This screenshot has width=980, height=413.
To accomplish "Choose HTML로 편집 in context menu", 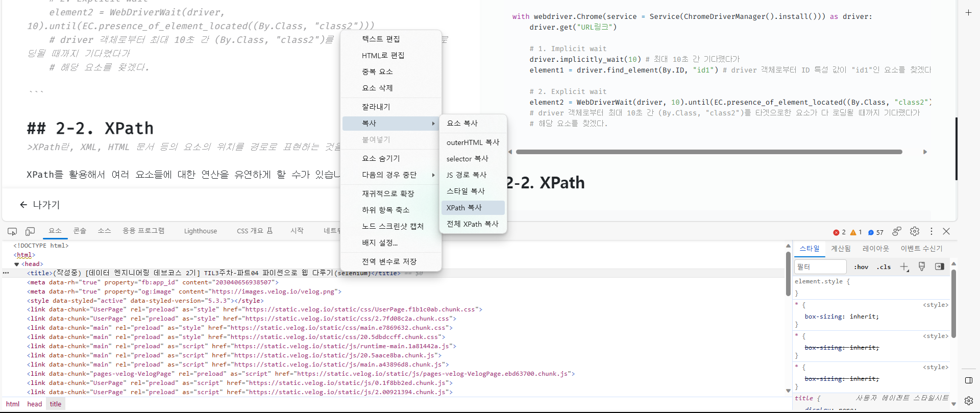I will pyautogui.click(x=391, y=55).
